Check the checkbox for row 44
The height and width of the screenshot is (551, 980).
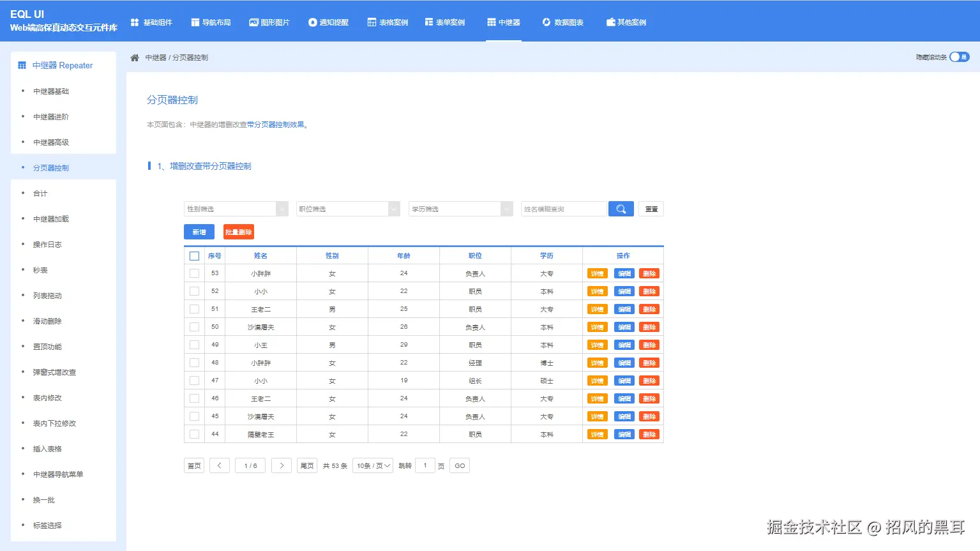[x=195, y=434]
